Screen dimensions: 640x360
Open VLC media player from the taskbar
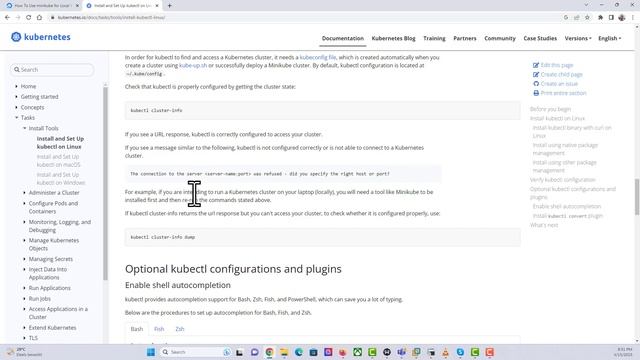[x=445, y=352]
